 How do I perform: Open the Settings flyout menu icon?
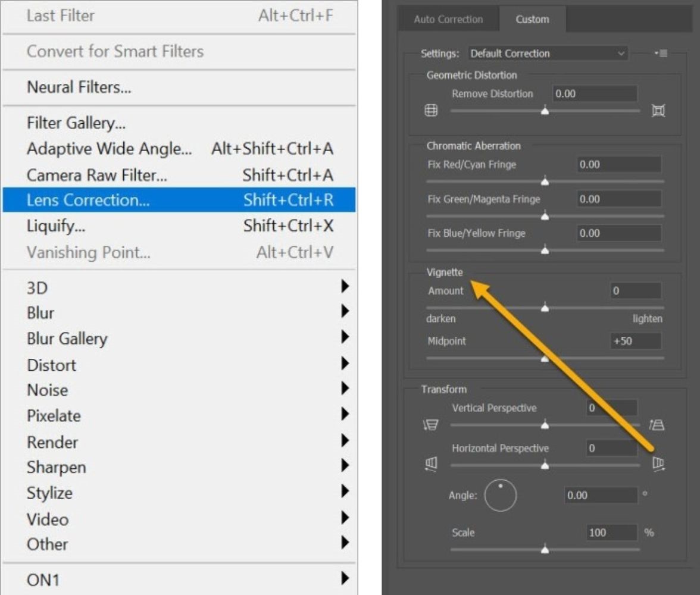pyautogui.click(x=661, y=54)
